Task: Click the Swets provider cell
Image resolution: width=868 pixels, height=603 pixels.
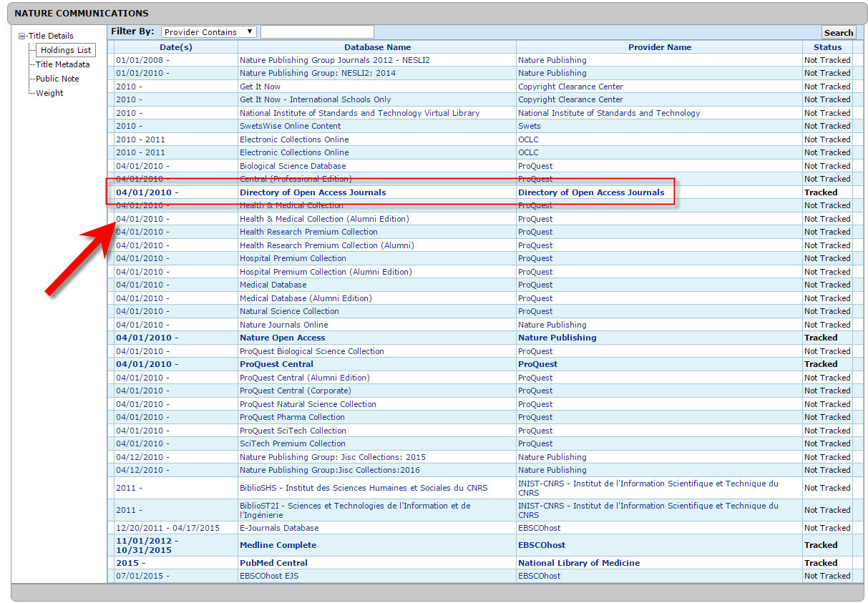Action: tap(530, 126)
